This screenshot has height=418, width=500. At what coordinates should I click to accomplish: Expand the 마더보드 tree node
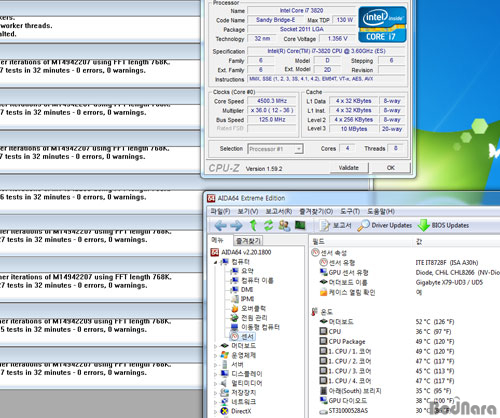coord(216,346)
